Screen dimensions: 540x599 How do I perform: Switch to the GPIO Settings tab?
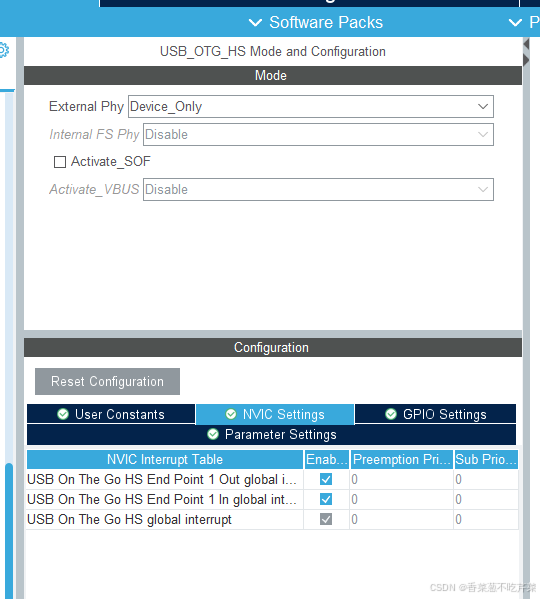(435, 414)
